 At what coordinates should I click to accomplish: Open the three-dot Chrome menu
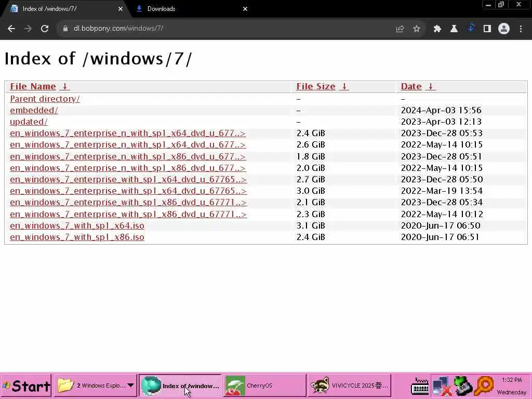[521, 29]
